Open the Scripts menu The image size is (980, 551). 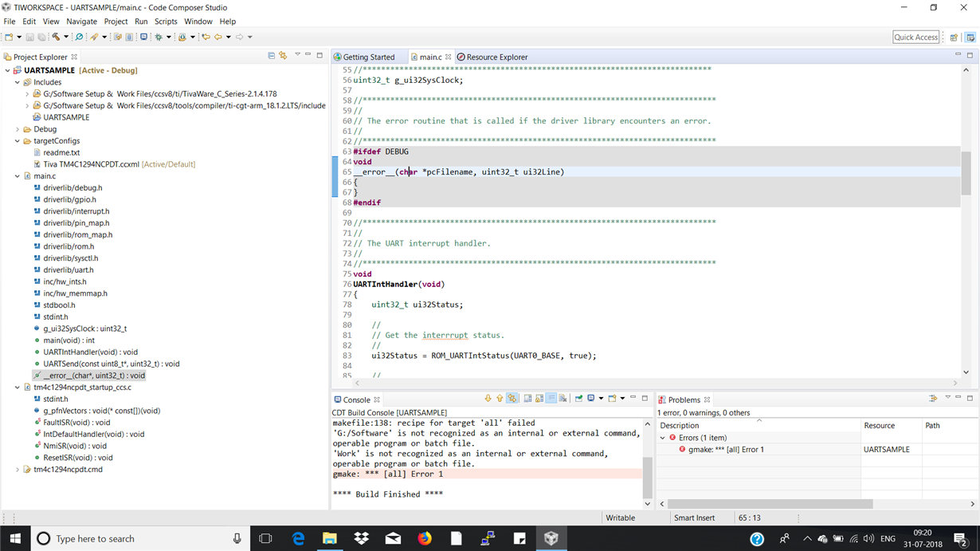166,22
